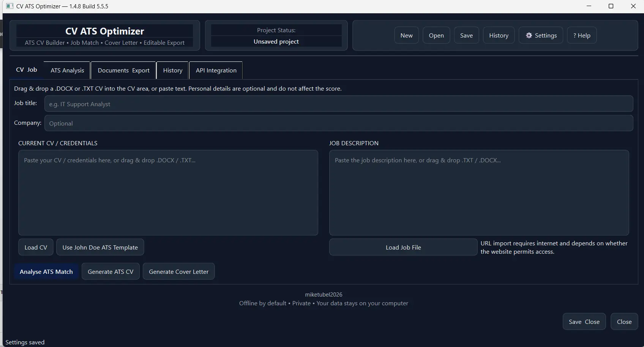The image size is (644, 347).
Task: Click the gear icon on the Settings button
Action: click(529, 35)
